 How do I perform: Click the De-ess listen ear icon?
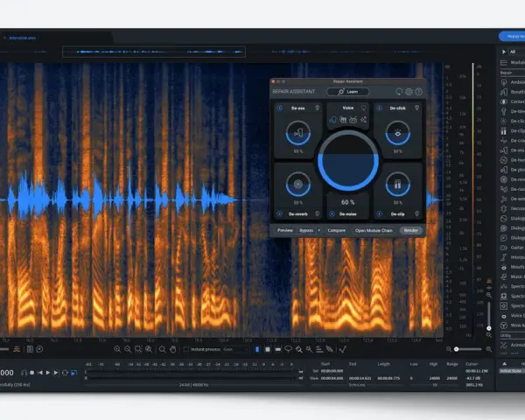click(x=317, y=108)
